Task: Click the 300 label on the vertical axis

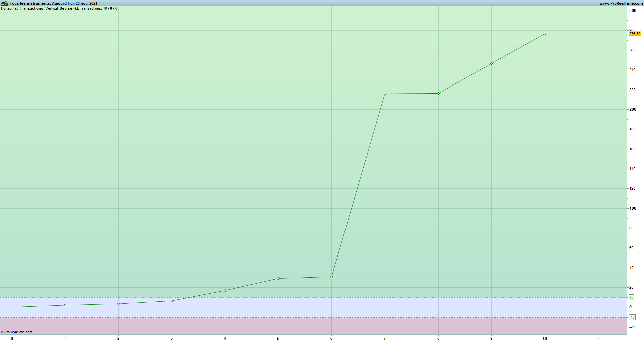Action: (x=633, y=10)
